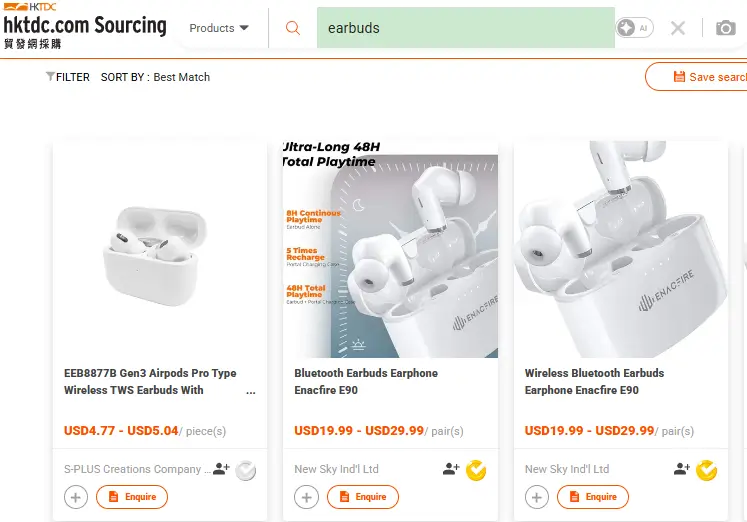Open image search with the camera icon

point(726,28)
